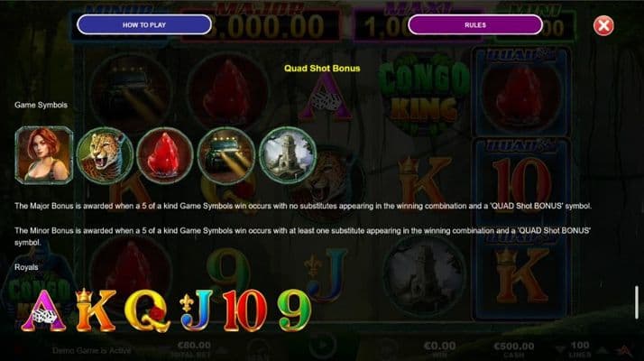The width and height of the screenshot is (644, 361).
Task: Select the blue Jack royal symbol
Action: 198,310
